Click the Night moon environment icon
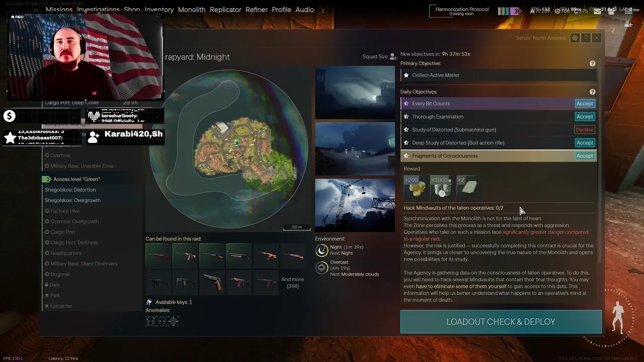 pyautogui.click(x=321, y=250)
